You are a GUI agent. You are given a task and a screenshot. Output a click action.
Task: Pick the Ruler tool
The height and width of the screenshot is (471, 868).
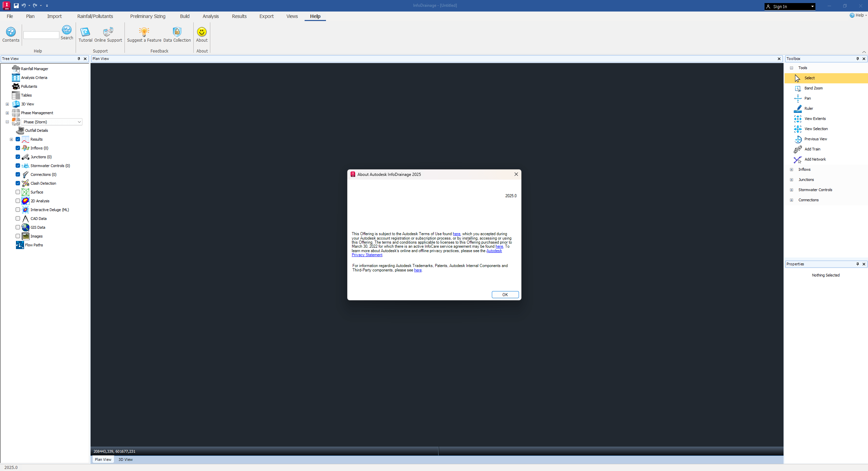point(809,108)
